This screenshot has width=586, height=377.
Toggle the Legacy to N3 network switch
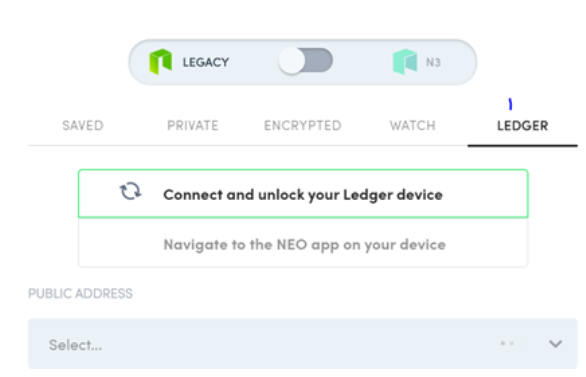pyautogui.click(x=305, y=61)
